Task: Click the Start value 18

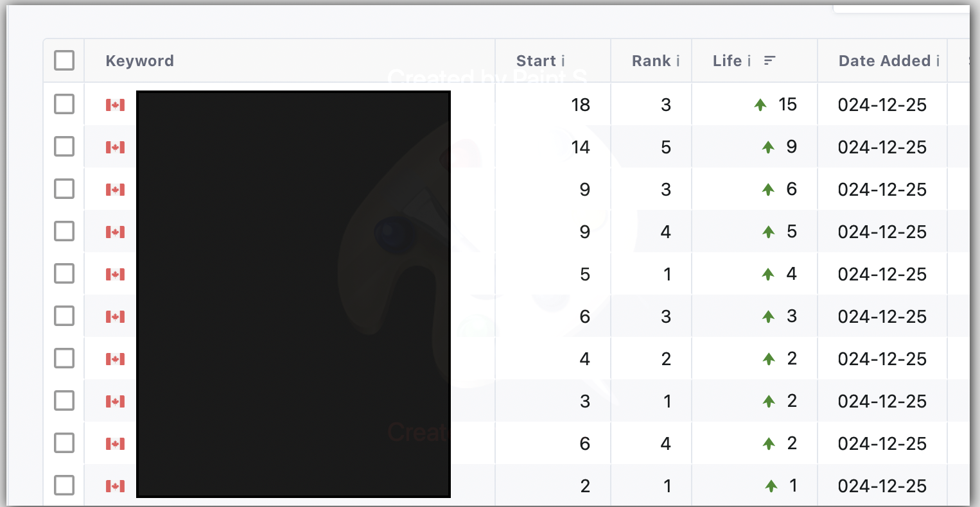Action: [581, 105]
